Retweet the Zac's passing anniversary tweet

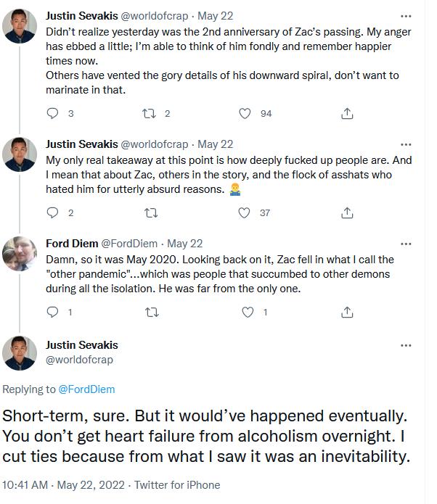point(149,113)
